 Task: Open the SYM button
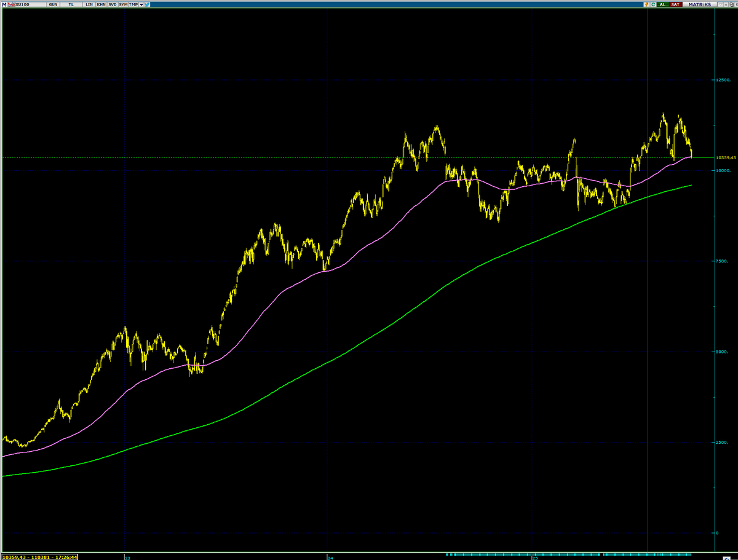123,4
